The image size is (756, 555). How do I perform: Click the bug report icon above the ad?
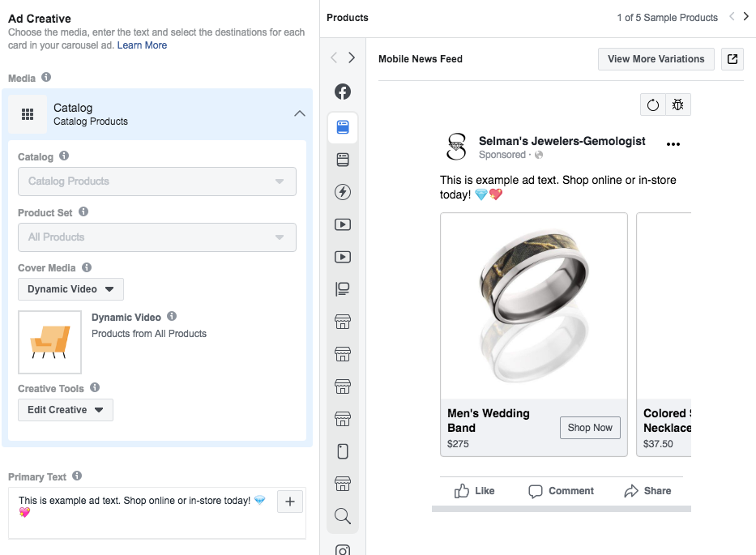tap(677, 105)
